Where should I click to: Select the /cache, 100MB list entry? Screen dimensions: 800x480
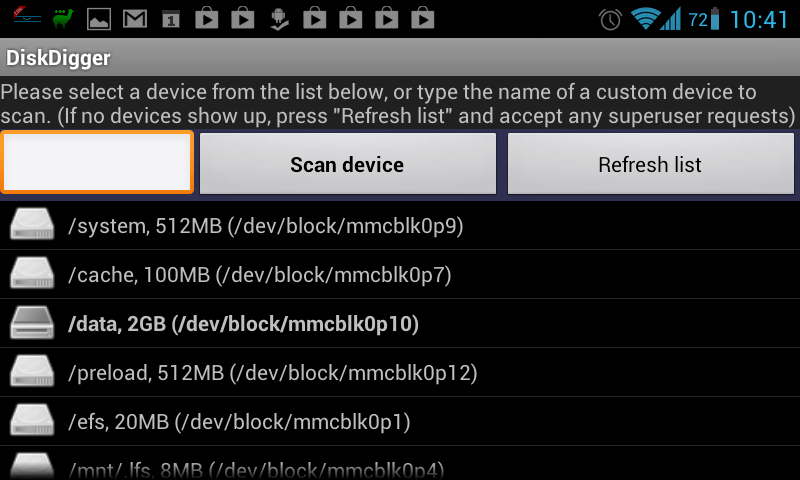click(400, 274)
